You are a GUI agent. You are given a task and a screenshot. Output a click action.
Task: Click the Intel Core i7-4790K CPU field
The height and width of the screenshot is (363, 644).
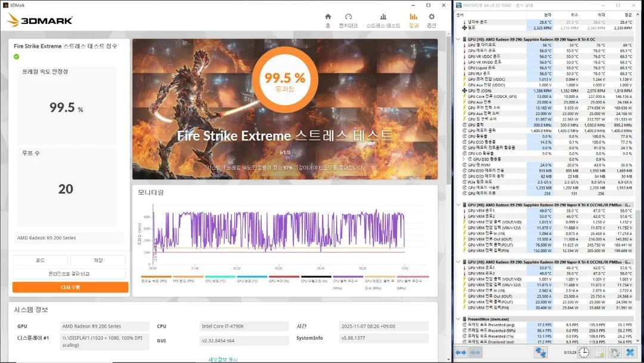tap(244, 326)
